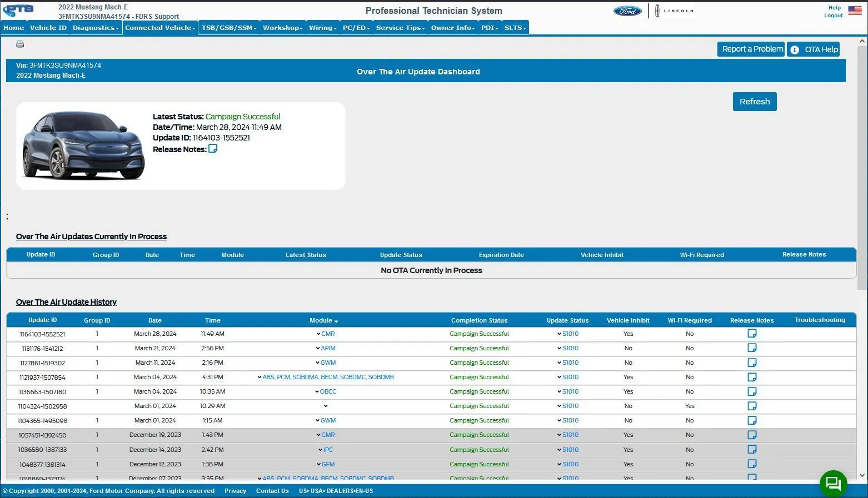Open the Connected Vehicle menu
This screenshot has height=498, width=868.
coord(160,28)
